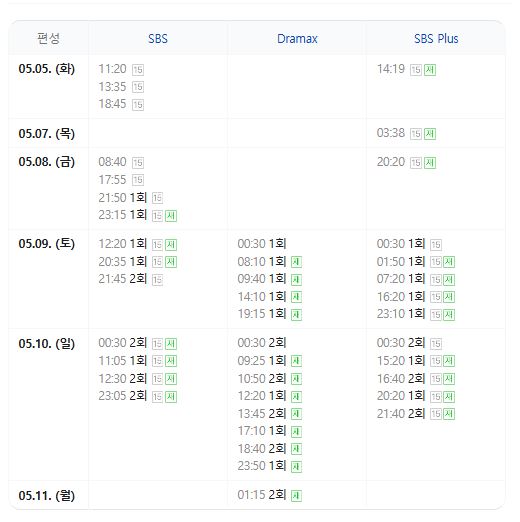Open the Dramax channel link
This screenshot has height=522, width=520.
[297, 39]
